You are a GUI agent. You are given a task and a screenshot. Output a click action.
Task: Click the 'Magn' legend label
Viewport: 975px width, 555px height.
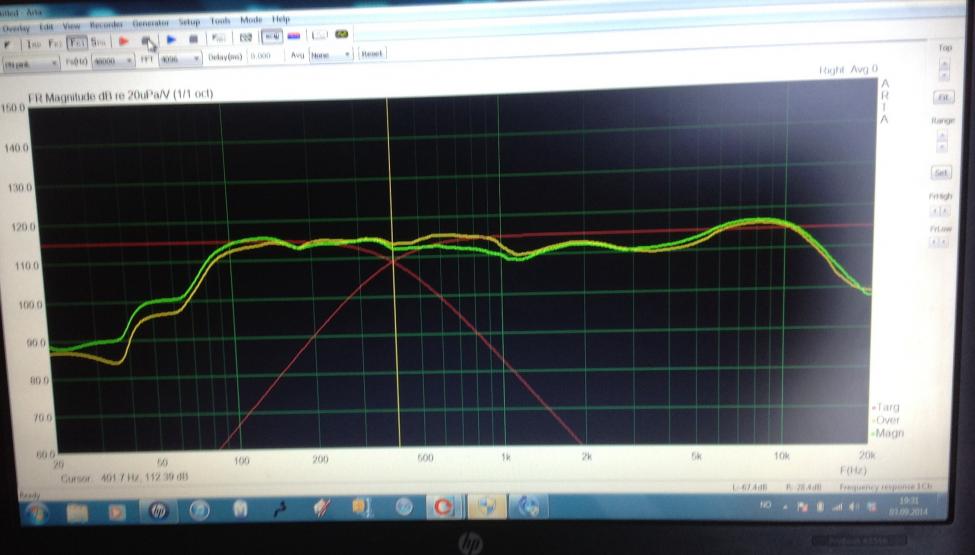(888, 433)
